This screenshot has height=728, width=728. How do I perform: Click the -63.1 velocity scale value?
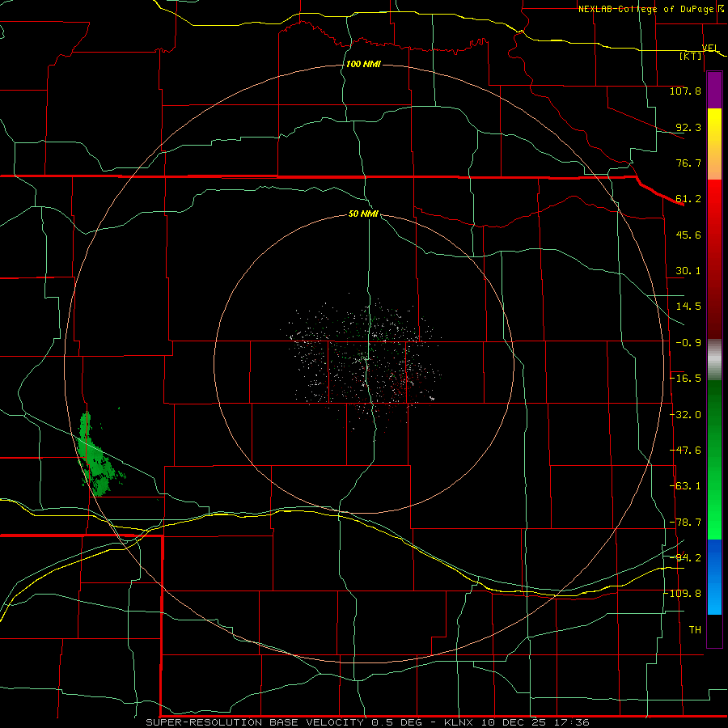click(x=685, y=486)
